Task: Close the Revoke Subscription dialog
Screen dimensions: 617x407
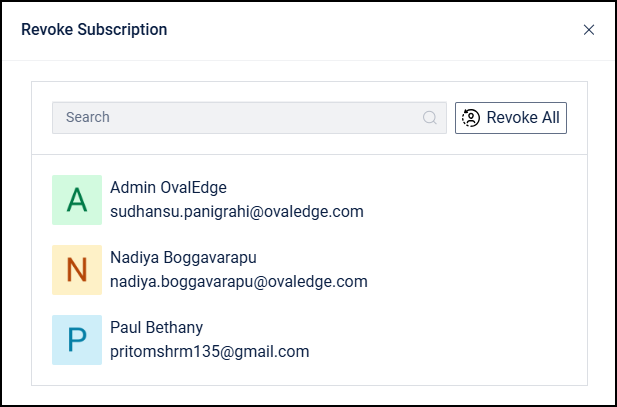Action: point(589,30)
